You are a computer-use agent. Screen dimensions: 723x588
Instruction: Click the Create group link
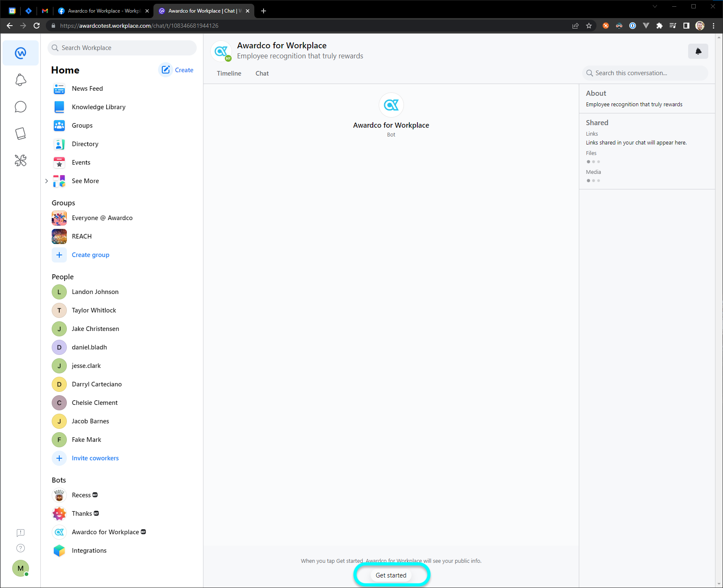coord(90,255)
